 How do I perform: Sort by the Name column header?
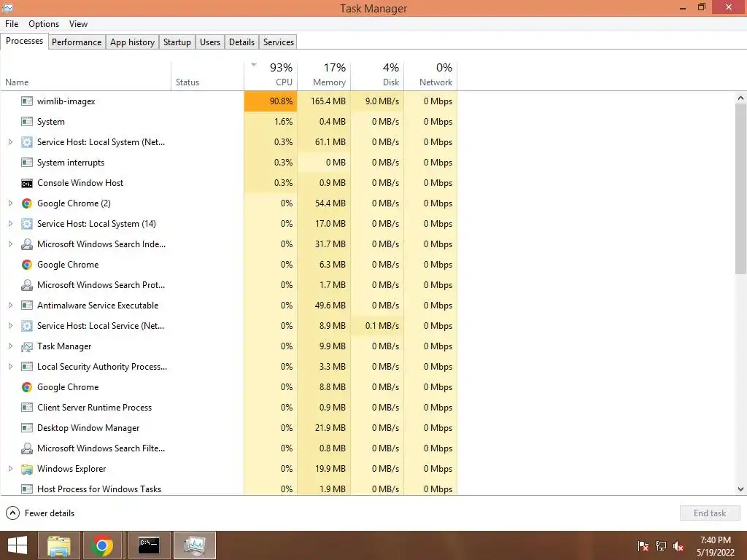[x=86, y=75]
